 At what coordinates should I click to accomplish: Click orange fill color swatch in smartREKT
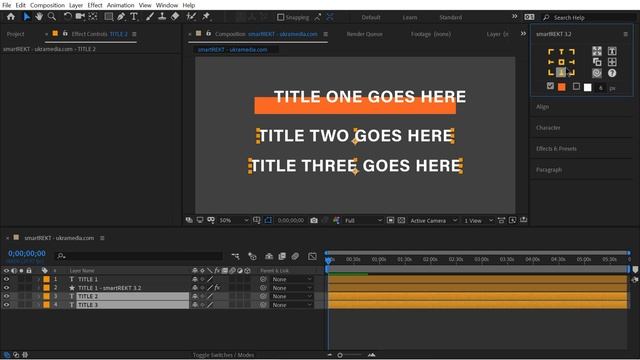coord(562,87)
